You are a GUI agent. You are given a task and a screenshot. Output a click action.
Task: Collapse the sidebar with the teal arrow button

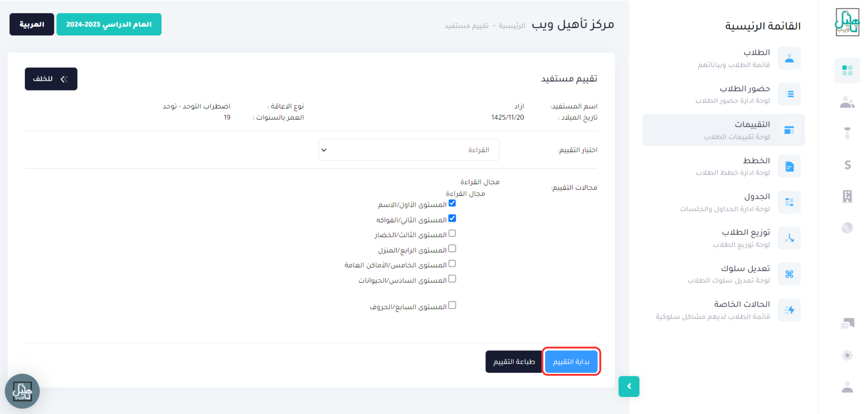pyautogui.click(x=629, y=386)
